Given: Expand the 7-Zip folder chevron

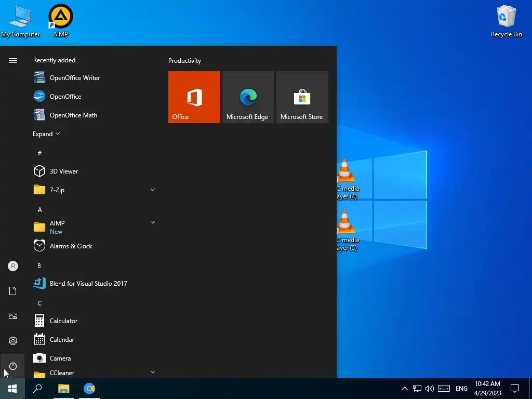Looking at the screenshot, I should [x=153, y=190].
